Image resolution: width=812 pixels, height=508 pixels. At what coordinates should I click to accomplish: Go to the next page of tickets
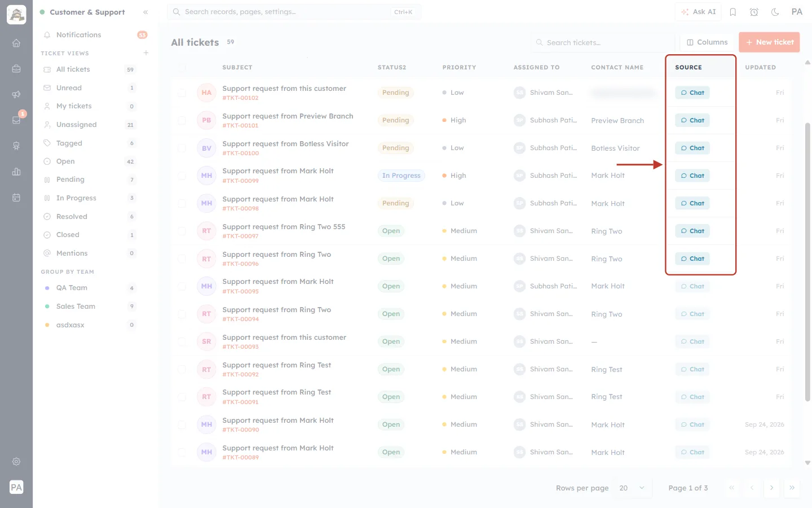771,488
